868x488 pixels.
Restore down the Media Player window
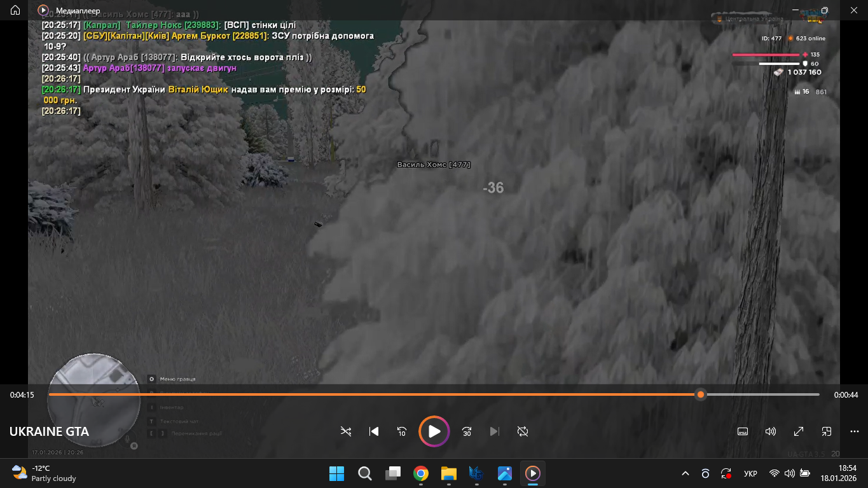coord(824,10)
